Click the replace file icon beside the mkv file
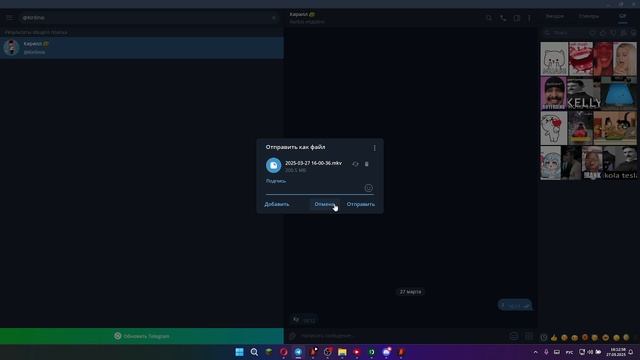The image size is (640, 360). [x=355, y=164]
